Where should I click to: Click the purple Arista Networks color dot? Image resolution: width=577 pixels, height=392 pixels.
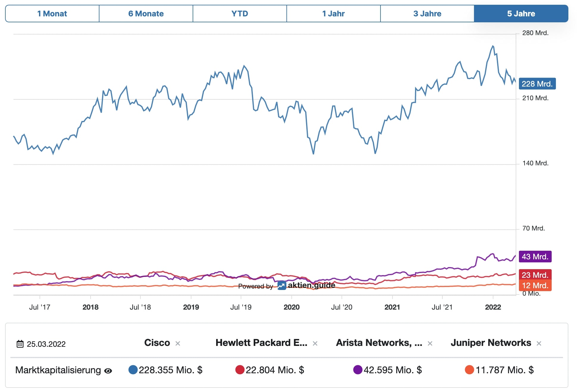pos(358,370)
